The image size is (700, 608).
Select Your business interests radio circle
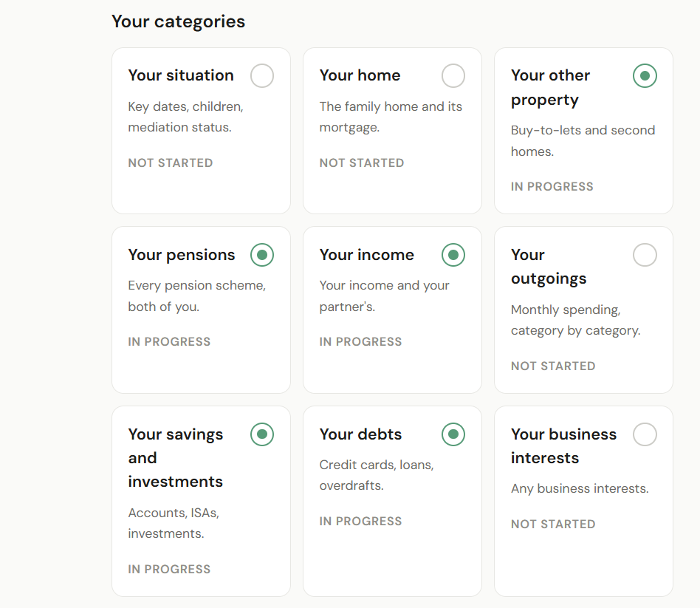click(645, 434)
